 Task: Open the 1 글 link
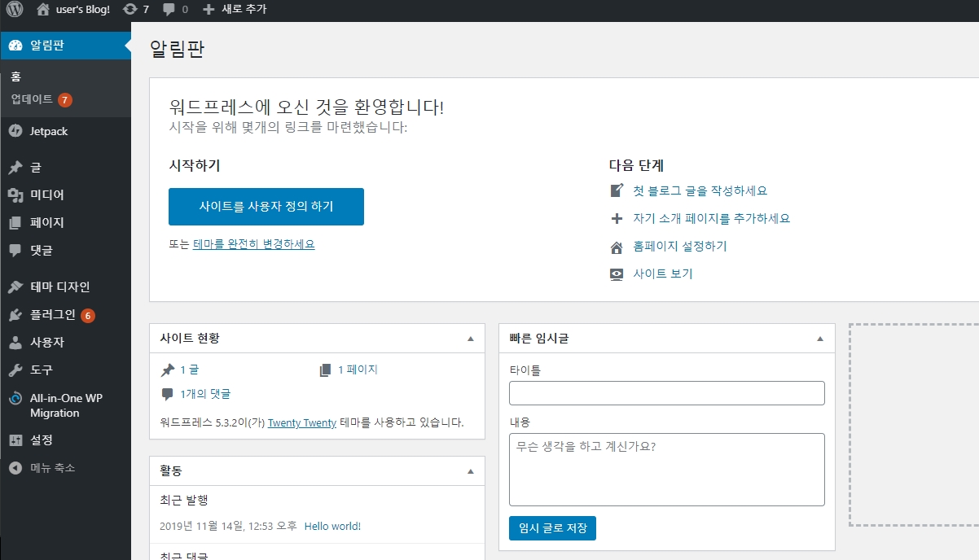click(x=189, y=370)
